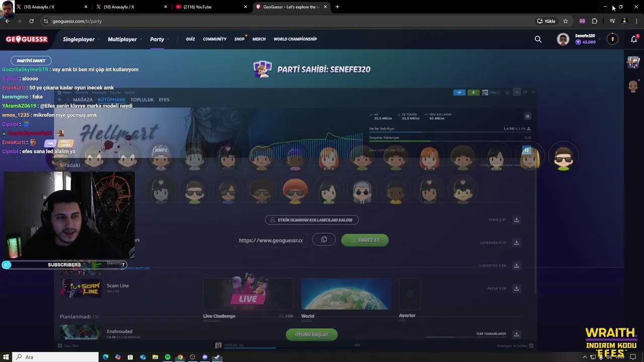The image size is (644, 362).
Task: Click download icon on Enshrouded row
Action: pos(516,334)
